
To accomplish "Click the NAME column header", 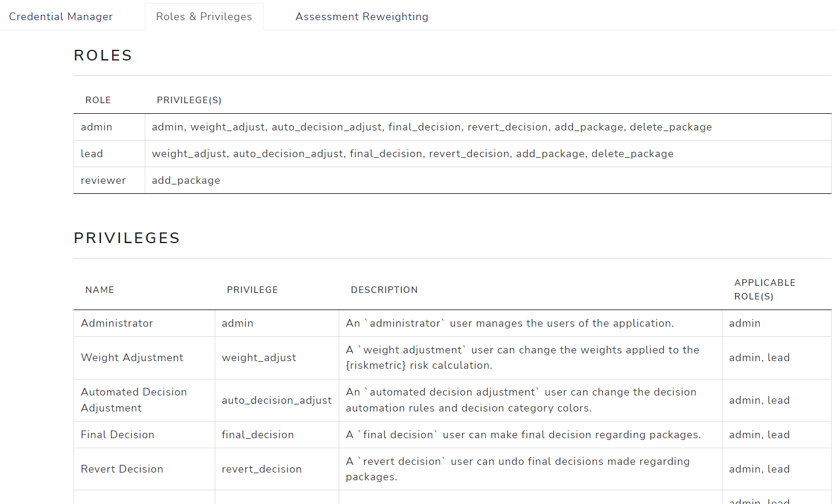I will pos(100,289).
